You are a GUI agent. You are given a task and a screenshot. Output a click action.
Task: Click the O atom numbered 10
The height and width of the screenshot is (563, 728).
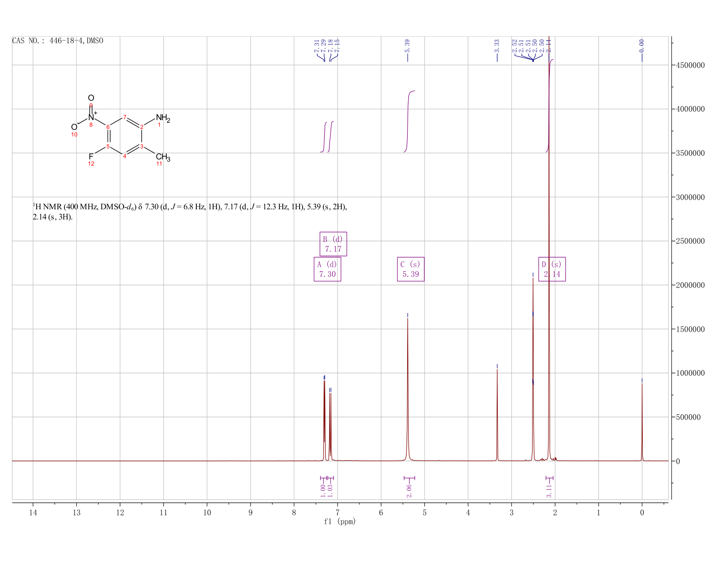click(x=74, y=127)
